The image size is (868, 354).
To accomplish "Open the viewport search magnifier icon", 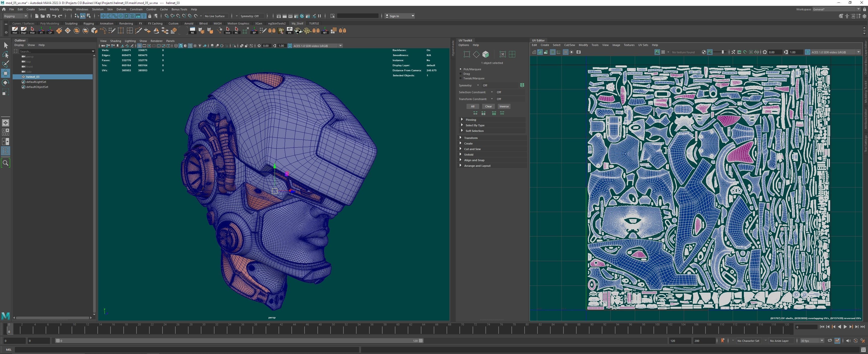I will [6, 163].
